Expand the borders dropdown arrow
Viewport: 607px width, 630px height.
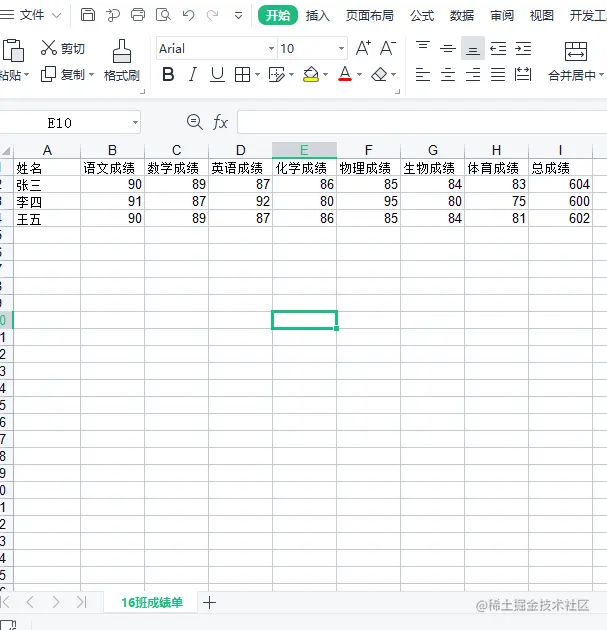coord(258,75)
